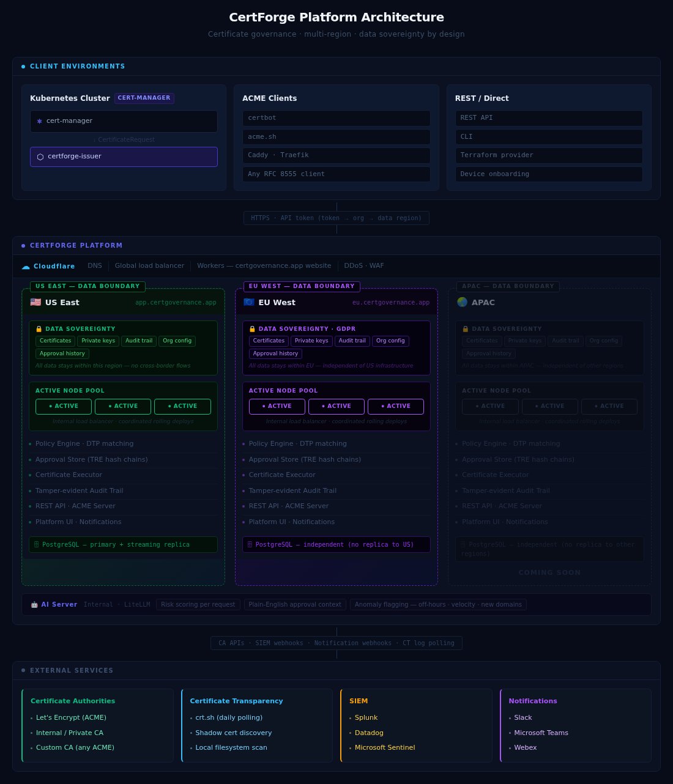Click the HTTPS · API token connector label

[x=336, y=218]
